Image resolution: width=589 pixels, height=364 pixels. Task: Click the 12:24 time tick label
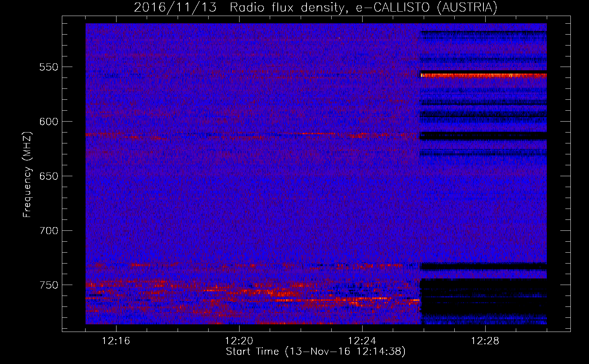tap(362, 341)
